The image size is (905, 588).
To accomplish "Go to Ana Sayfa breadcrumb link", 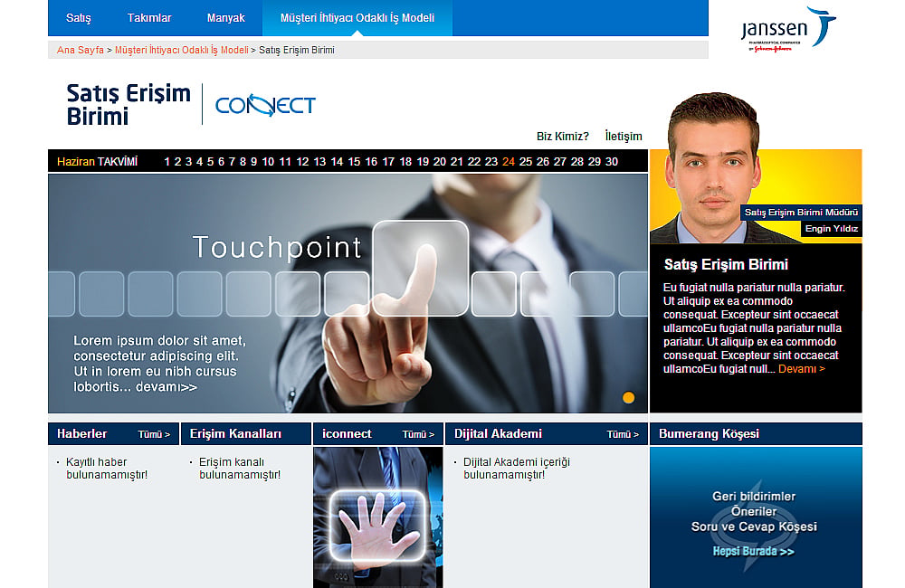I will pyautogui.click(x=81, y=50).
